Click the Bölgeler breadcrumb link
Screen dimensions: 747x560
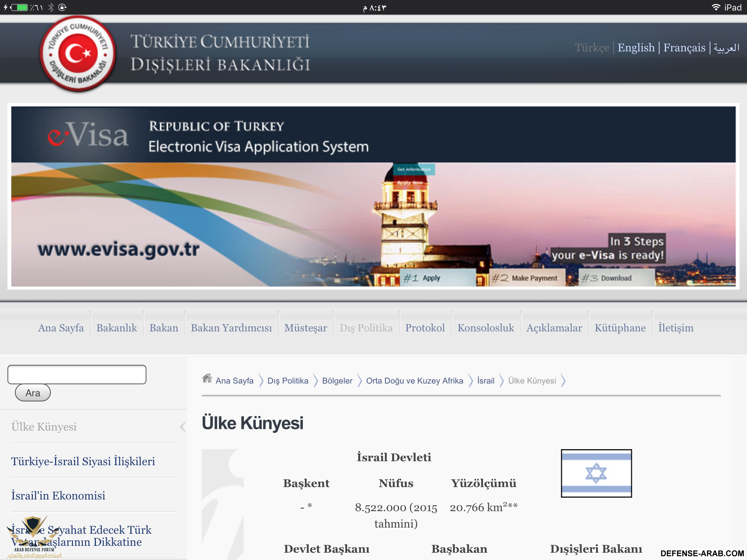pyautogui.click(x=337, y=381)
